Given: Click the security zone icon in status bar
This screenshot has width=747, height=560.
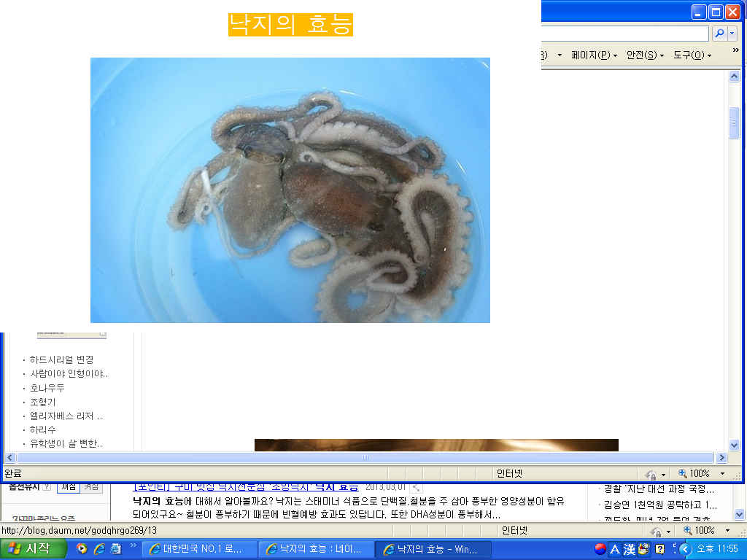Looking at the screenshot, I should pos(653,474).
